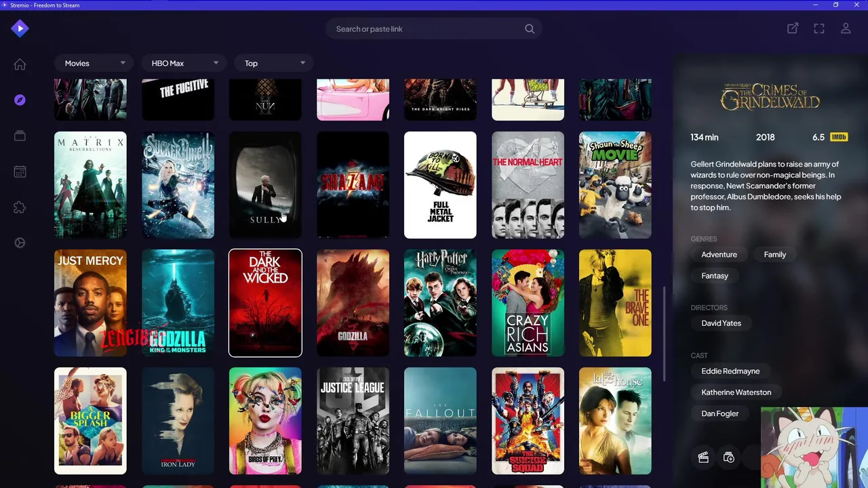Click the search or paste link field

tap(434, 29)
